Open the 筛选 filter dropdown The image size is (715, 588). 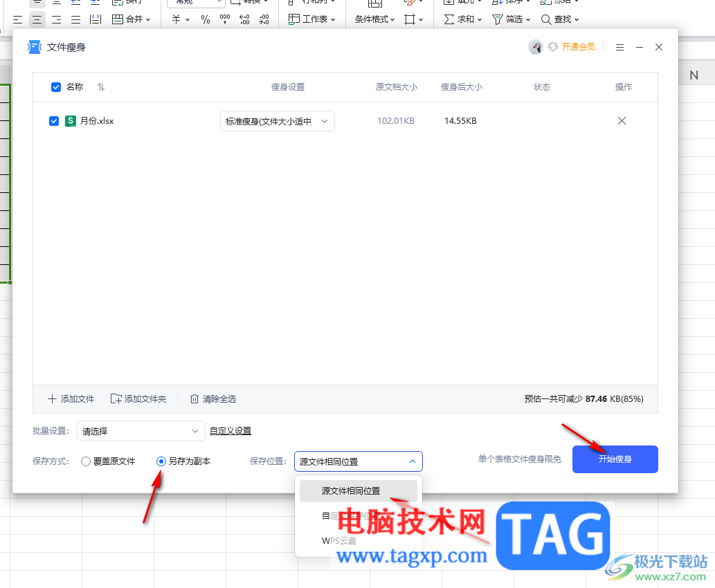tap(512, 19)
